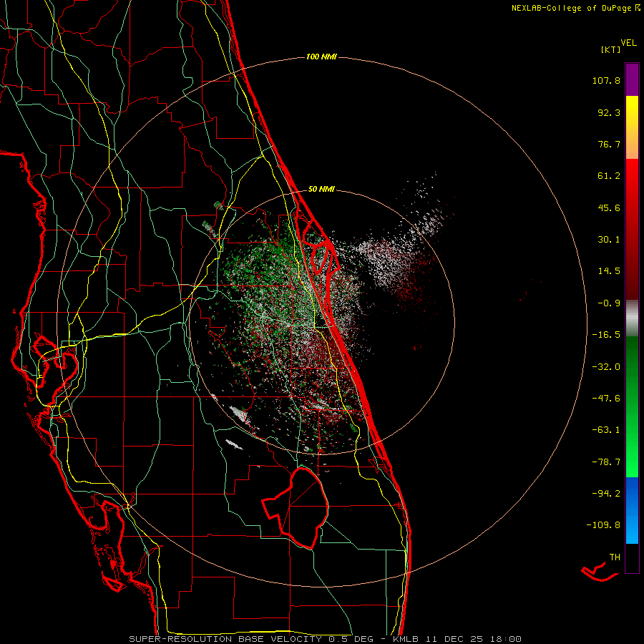Click the NEXLAB-College of DuPage header text
The width and height of the screenshot is (644, 644).
575,8
